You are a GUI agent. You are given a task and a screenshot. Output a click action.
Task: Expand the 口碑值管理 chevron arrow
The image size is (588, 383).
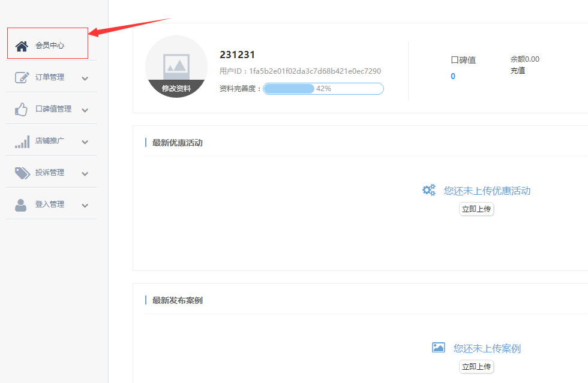85,110
